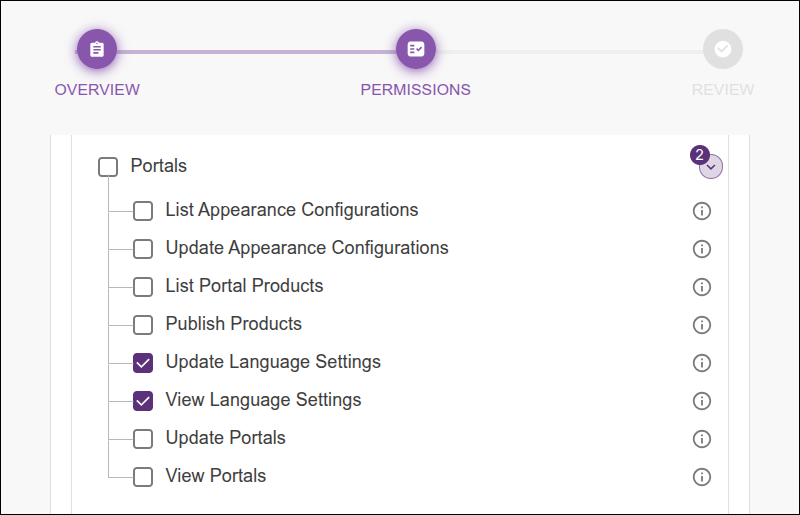Click the Review step checkmark icon
Image resolution: width=800 pixels, height=515 pixels.
723,49
